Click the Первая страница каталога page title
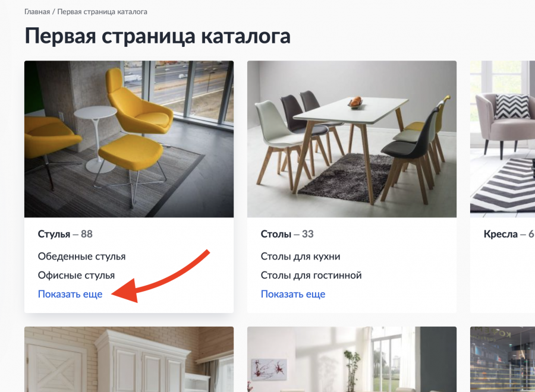 click(158, 36)
